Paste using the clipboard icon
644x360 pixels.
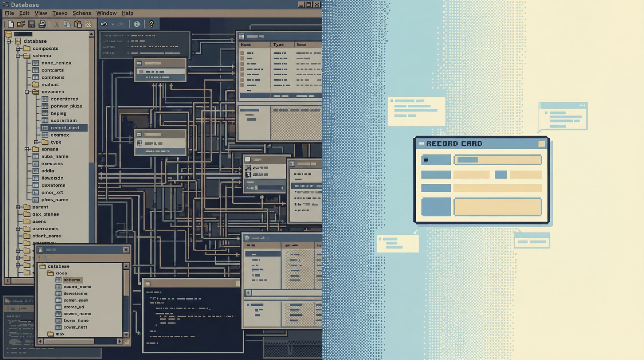click(x=78, y=24)
